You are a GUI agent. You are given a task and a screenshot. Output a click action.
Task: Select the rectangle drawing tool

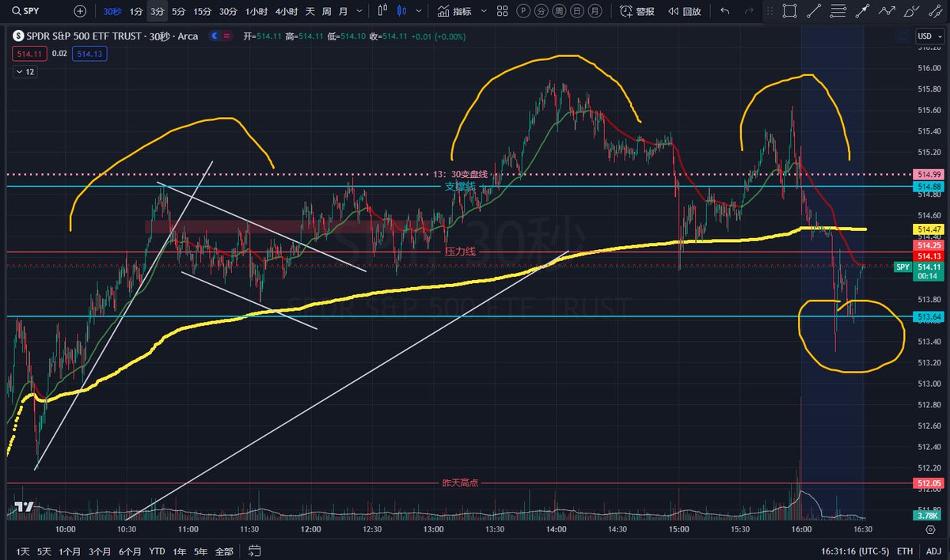[789, 11]
